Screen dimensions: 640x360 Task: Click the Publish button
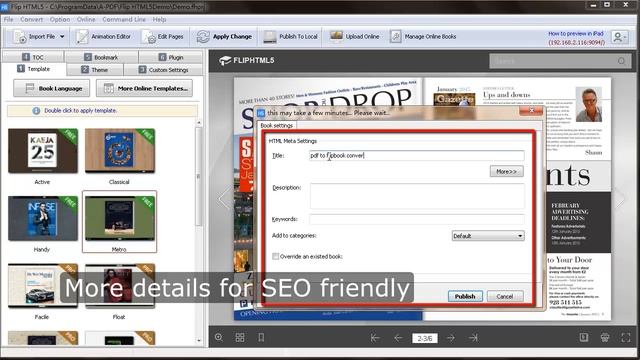click(465, 296)
